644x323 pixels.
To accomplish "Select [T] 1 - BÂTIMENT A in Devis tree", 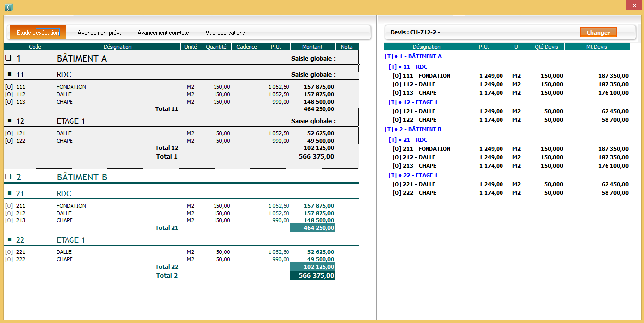I will pyautogui.click(x=413, y=56).
